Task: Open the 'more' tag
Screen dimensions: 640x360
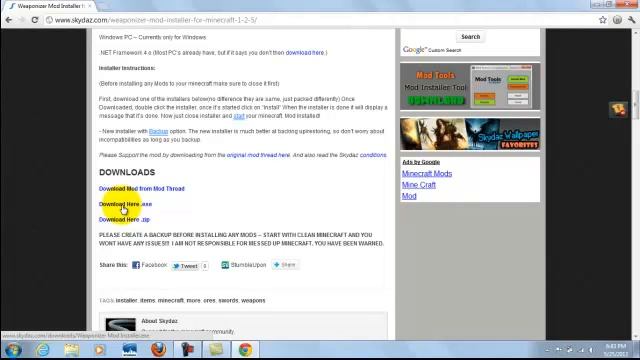Action: [x=193, y=300]
